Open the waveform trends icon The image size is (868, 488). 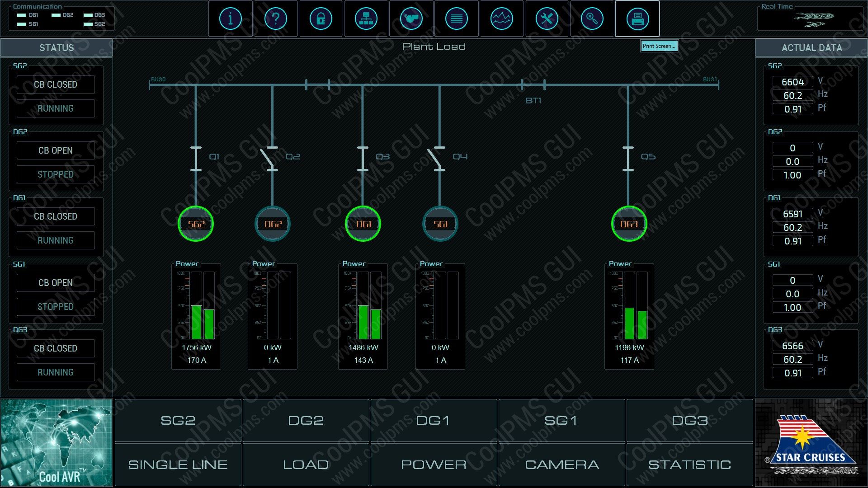[501, 19]
